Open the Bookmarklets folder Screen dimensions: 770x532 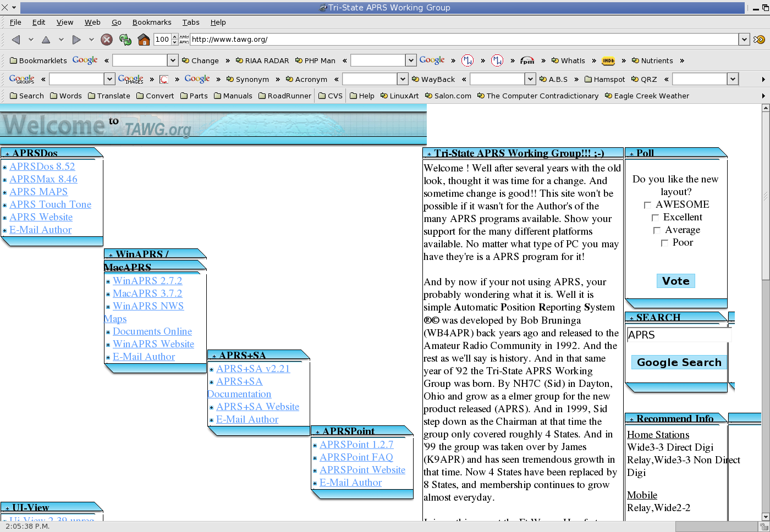click(x=38, y=60)
